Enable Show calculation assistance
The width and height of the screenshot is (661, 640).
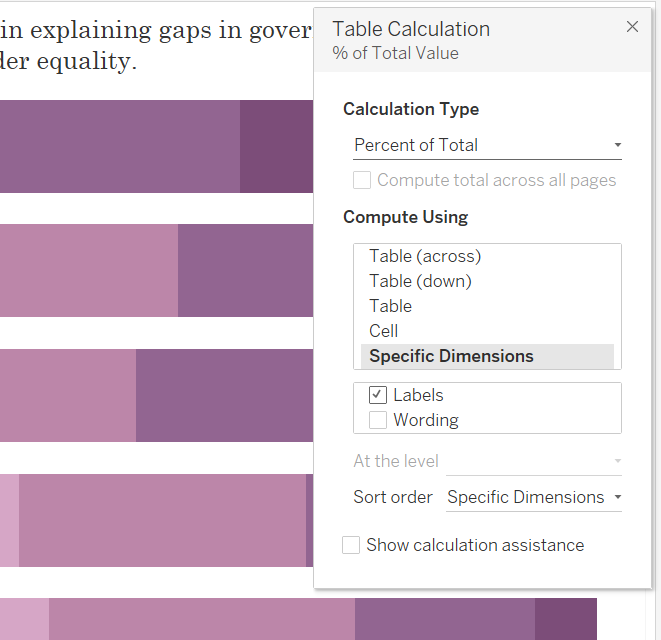tap(351, 545)
